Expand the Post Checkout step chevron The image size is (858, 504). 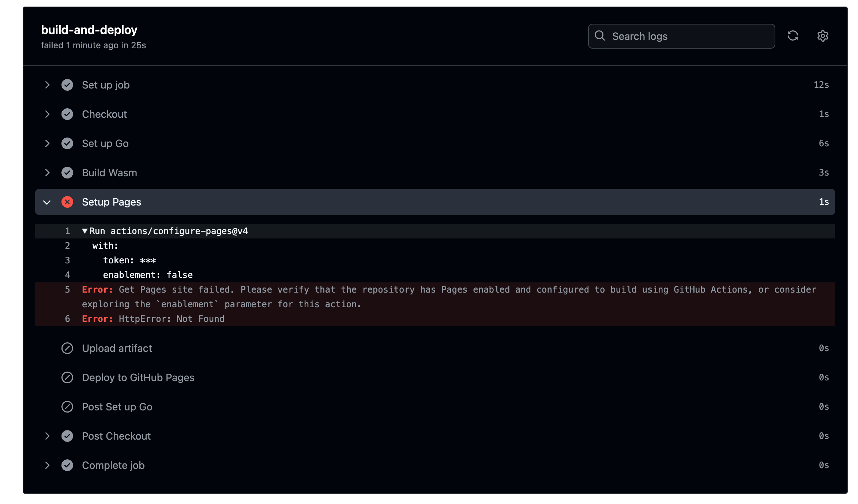[x=47, y=436]
